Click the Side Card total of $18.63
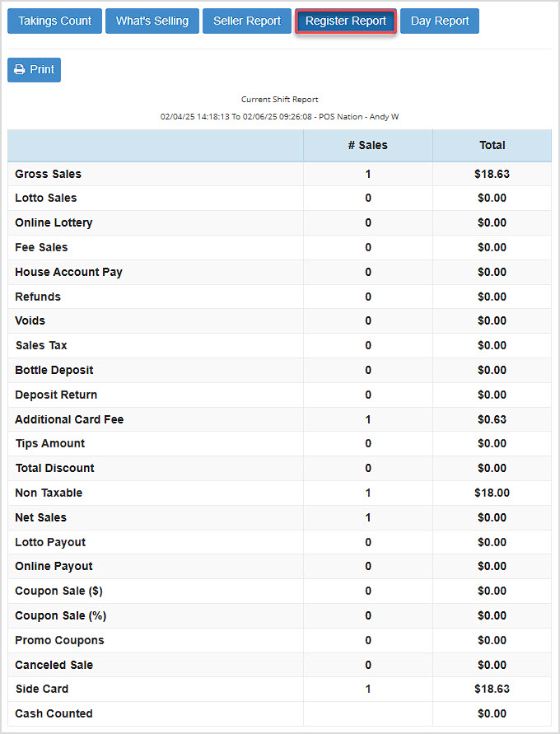 492,689
